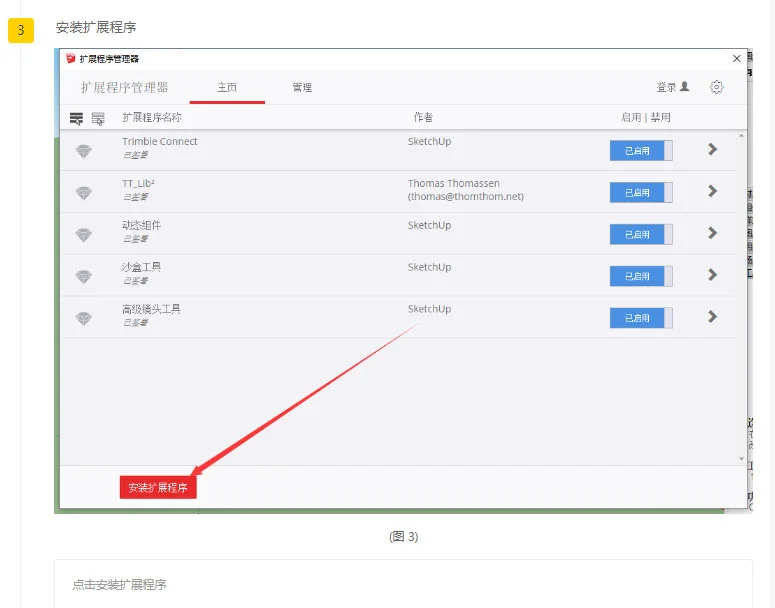
Task: Click the SketchUp logo in the title bar
Action: click(x=70, y=58)
